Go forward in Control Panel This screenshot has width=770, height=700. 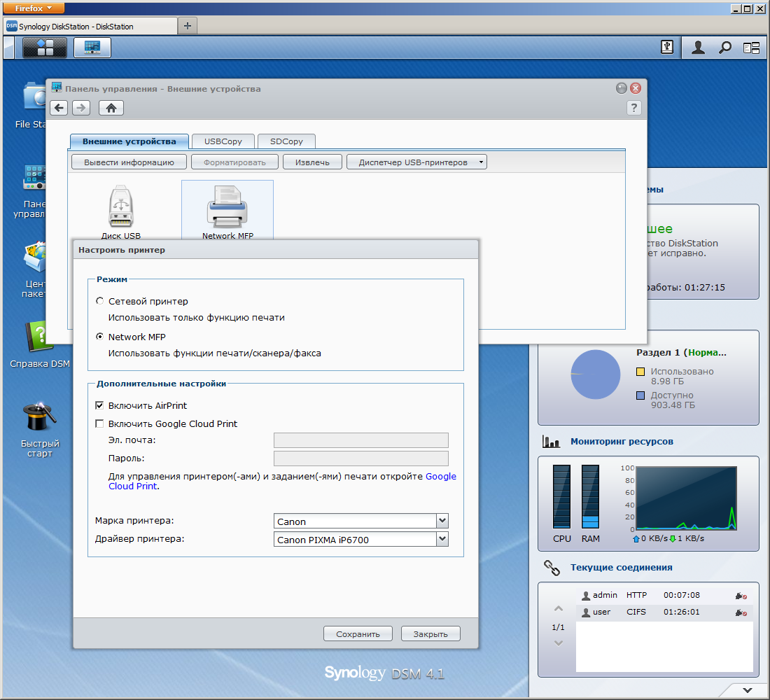click(81, 108)
